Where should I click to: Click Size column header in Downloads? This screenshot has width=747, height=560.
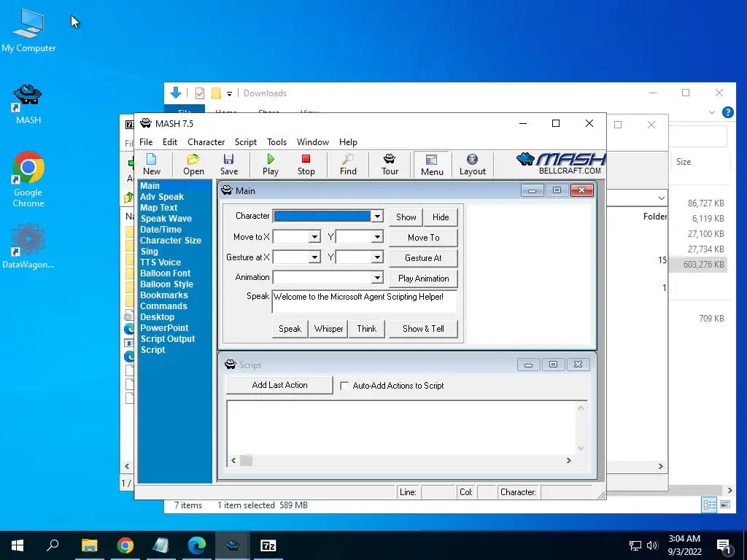tap(683, 161)
